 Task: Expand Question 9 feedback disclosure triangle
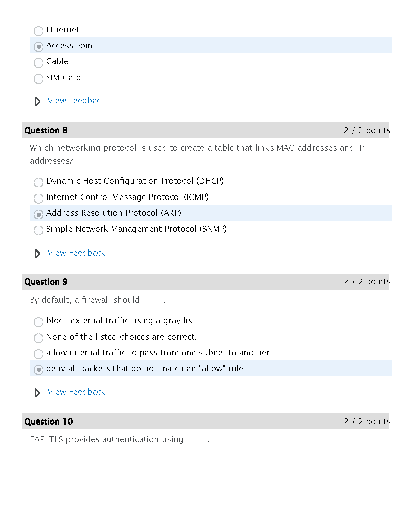click(38, 393)
